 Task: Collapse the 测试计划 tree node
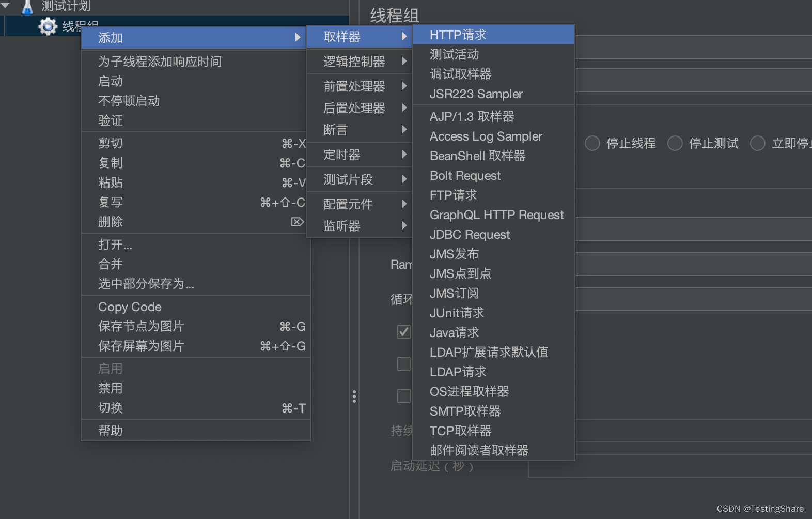pos(6,6)
